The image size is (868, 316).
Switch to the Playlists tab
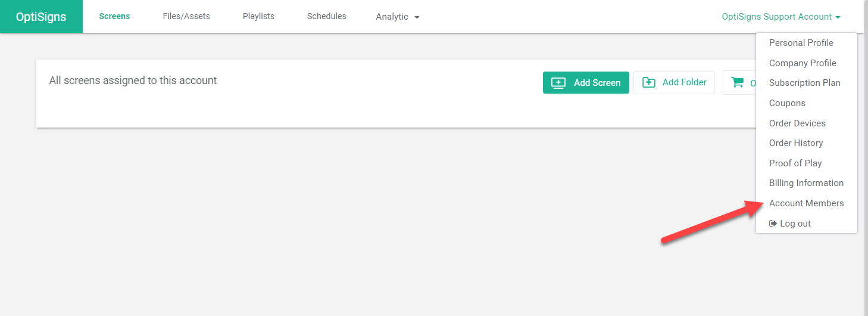coord(258,16)
